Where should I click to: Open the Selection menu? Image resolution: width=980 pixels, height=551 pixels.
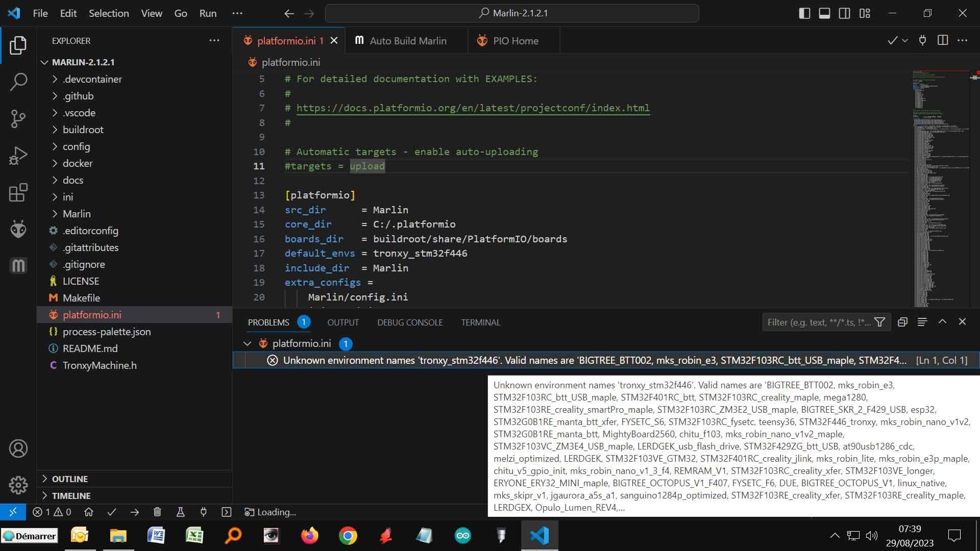tap(109, 13)
